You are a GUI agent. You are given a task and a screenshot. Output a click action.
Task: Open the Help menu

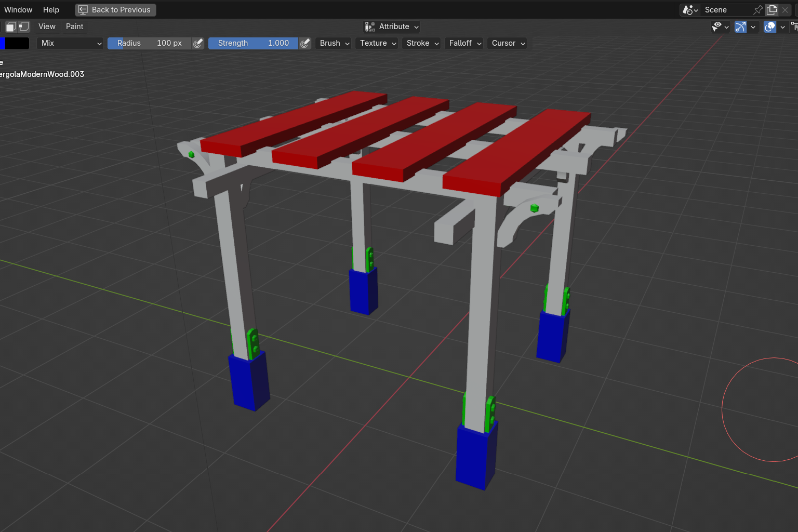51,10
